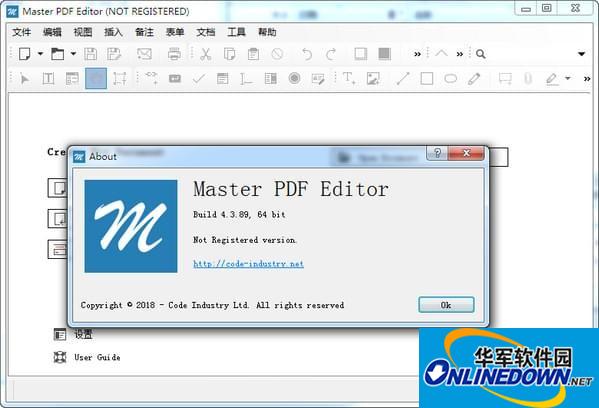The height and width of the screenshot is (408, 599).
Task: Click the highlighted active tool button
Action: (96, 78)
